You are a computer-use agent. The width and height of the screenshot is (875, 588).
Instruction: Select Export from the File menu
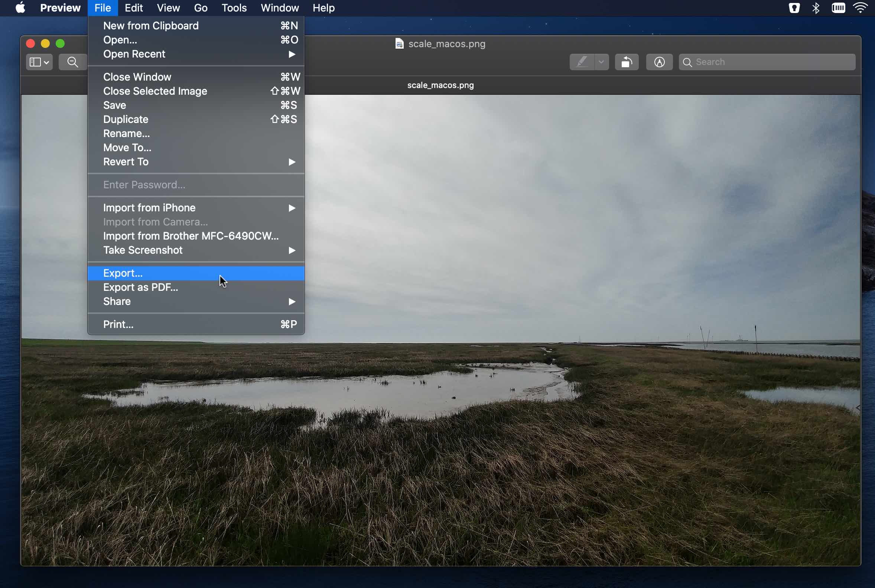point(123,272)
